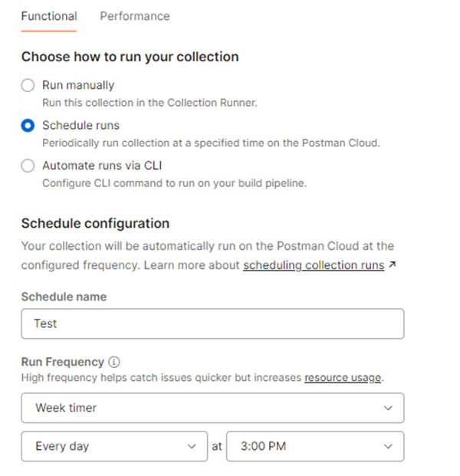Click the chevron arrow beside Every day
Viewport: 460px width, 476px height.
(191, 446)
